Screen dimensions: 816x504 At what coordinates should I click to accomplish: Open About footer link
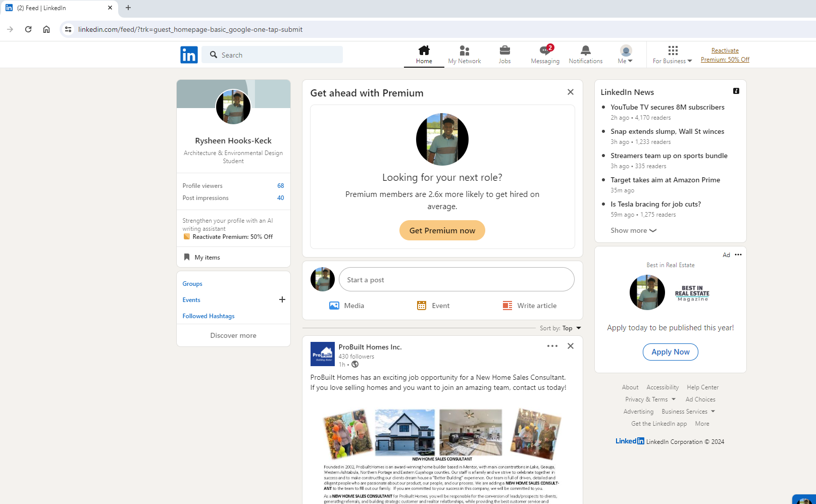630,387
